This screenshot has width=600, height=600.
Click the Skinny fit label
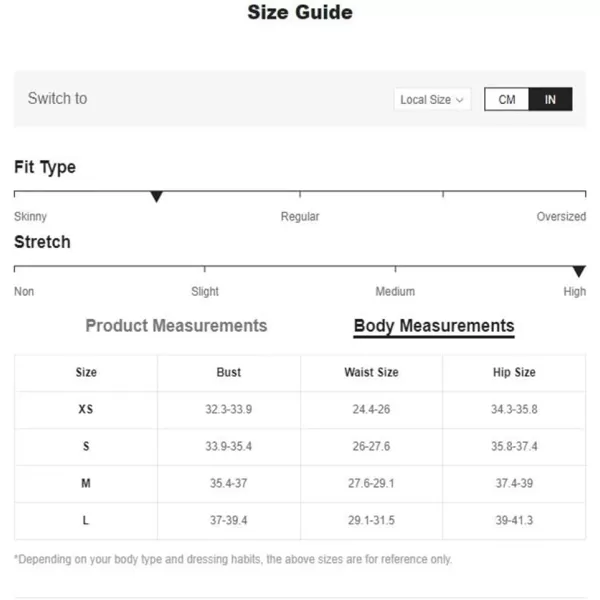(x=30, y=217)
